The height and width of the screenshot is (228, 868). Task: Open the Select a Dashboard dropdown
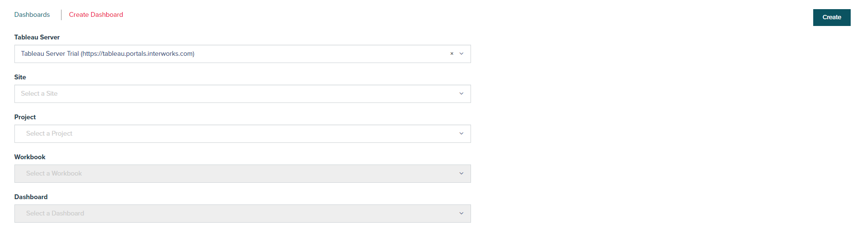[236, 214]
